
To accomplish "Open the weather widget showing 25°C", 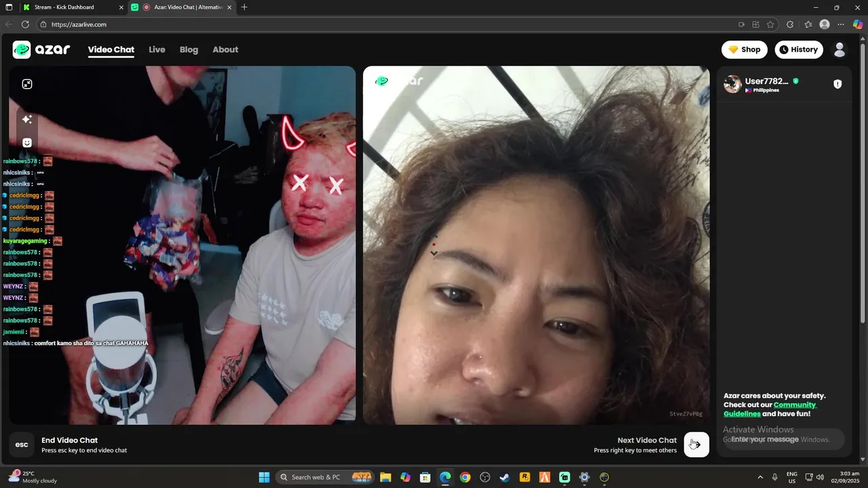I will [x=32, y=477].
